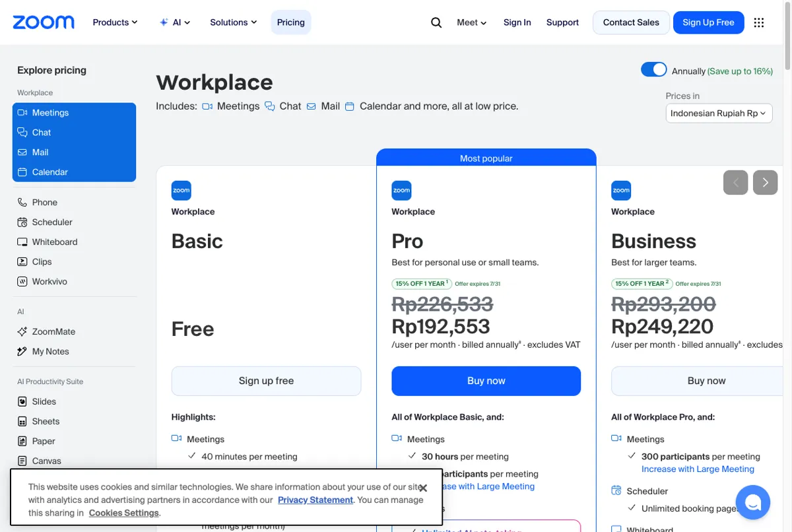Open the chat support bubble
This screenshot has width=792, height=532.
753,502
